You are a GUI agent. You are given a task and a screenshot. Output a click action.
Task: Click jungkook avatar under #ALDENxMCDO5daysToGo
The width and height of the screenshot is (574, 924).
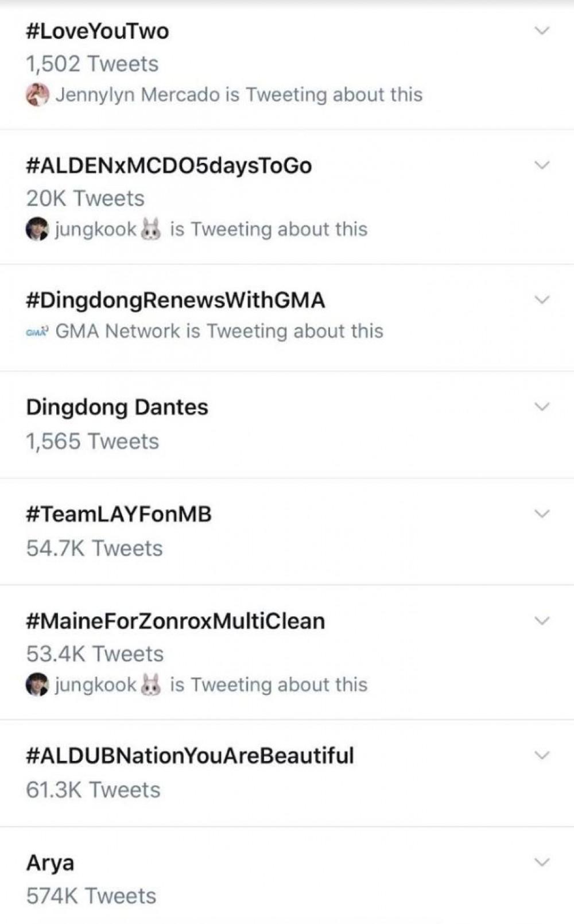[x=37, y=229]
